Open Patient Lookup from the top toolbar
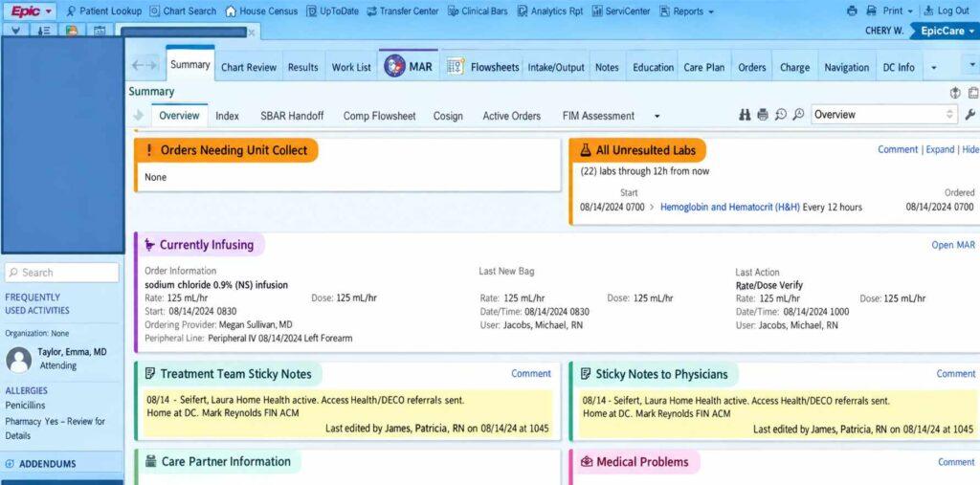Viewport: 980px width, 485px height. [103, 11]
